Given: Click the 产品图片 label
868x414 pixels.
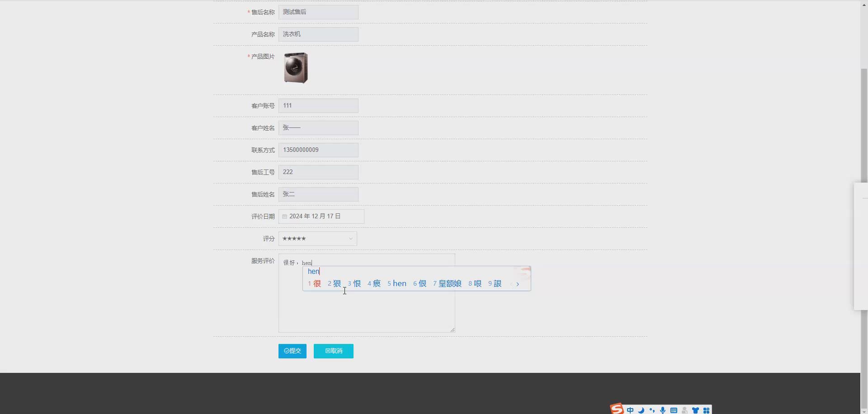Looking at the screenshot, I should pos(263,56).
